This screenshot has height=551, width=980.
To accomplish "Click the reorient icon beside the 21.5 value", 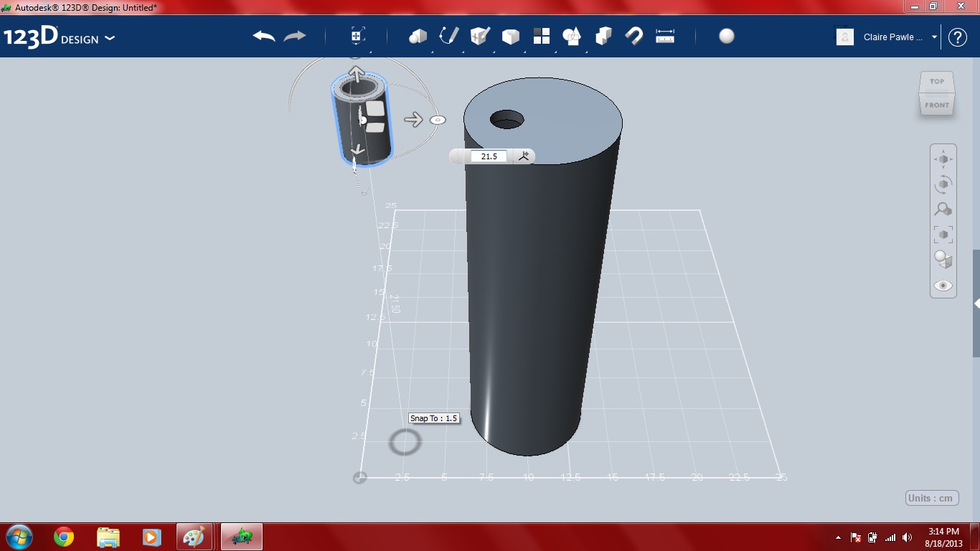I will click(524, 156).
